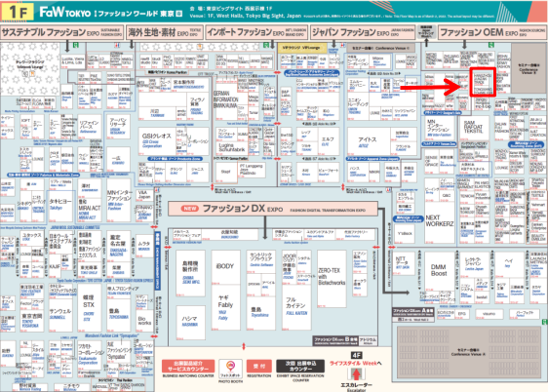Click the ムラタ booth
The height and width of the screenshot is (392, 548).
pyautogui.click(x=144, y=246)
